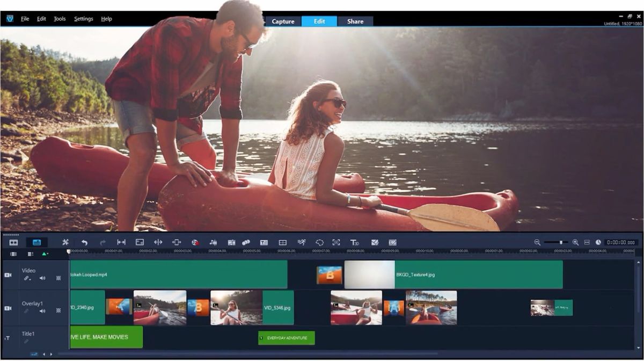Screen dimensions: 644x361
Task: Toggle the Video track camera icon
Action: [8, 275]
